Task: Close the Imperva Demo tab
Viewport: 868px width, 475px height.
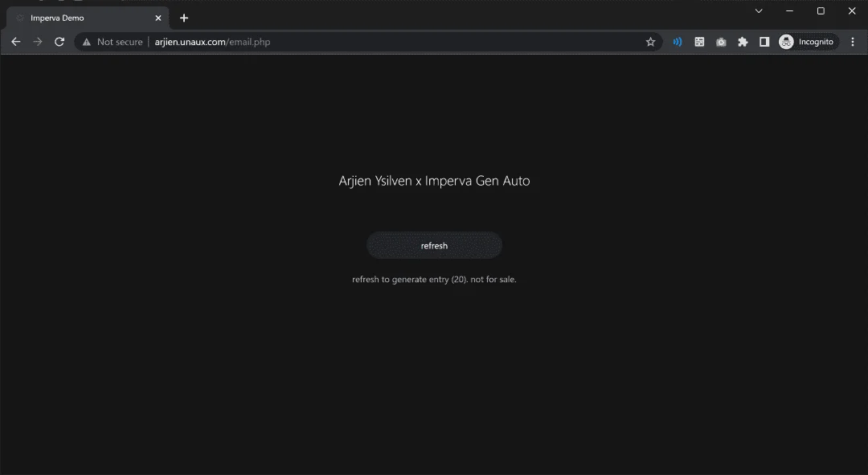Action: tap(158, 18)
